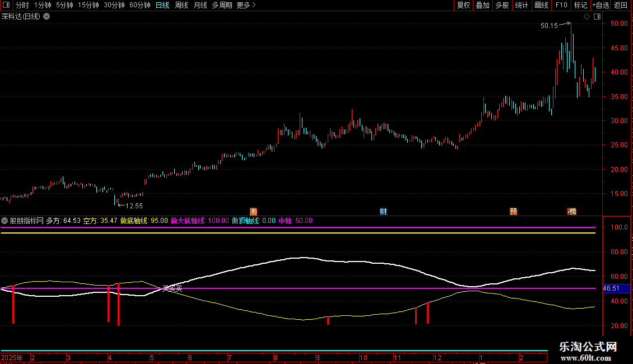Click the 买买买 signal label

coord(173,288)
